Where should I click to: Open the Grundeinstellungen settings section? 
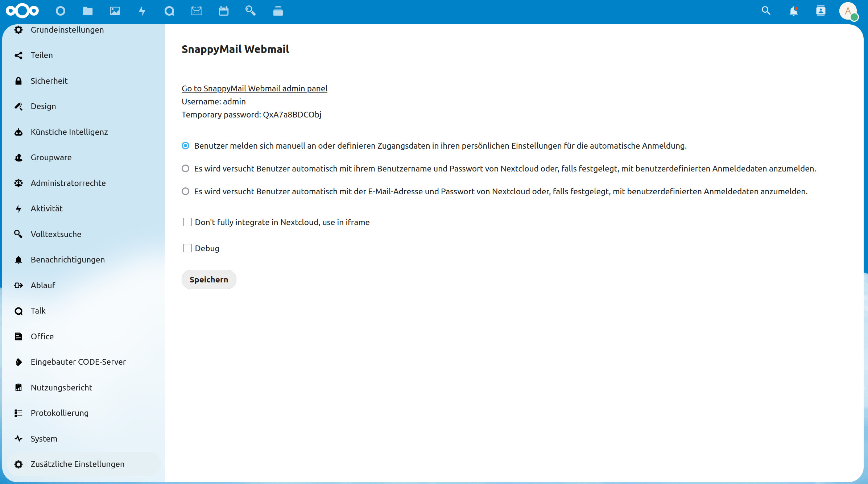84,30
